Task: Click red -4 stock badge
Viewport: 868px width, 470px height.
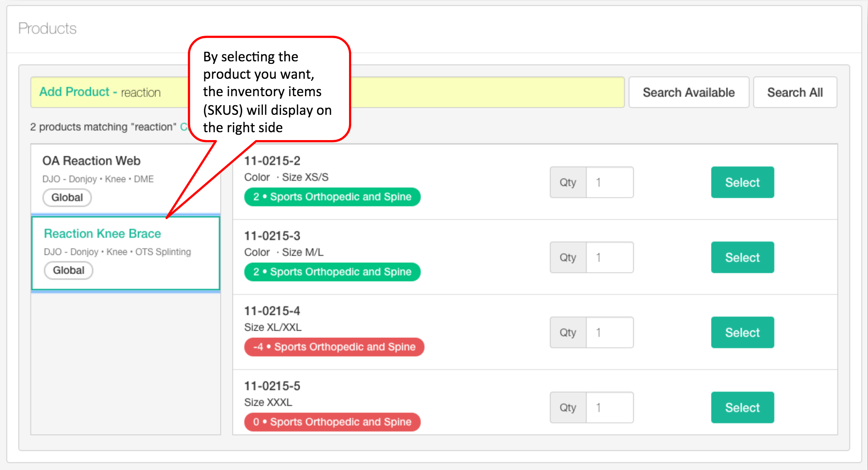Action: [x=334, y=347]
